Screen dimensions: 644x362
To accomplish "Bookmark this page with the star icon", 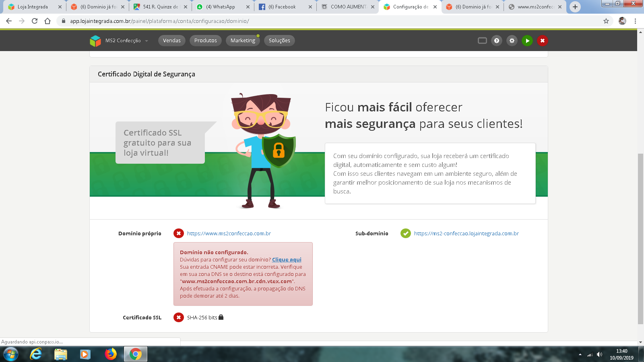I will [606, 21].
